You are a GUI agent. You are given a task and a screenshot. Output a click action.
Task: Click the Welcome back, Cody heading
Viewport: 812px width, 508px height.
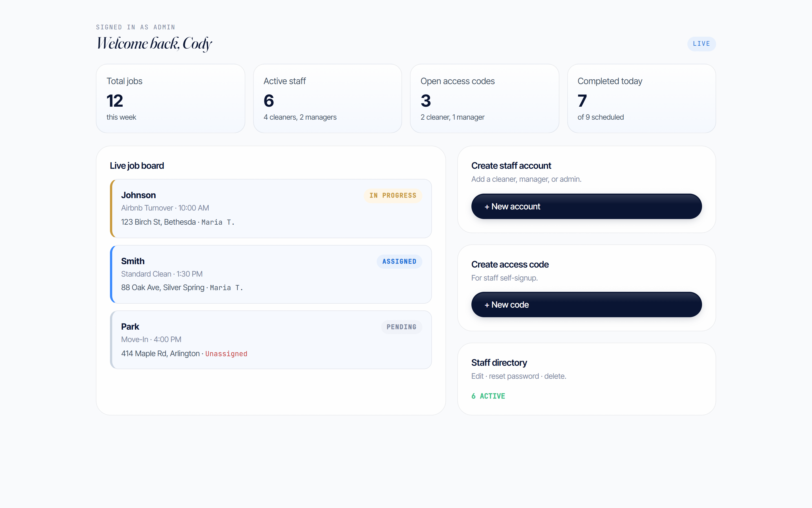[154, 44]
